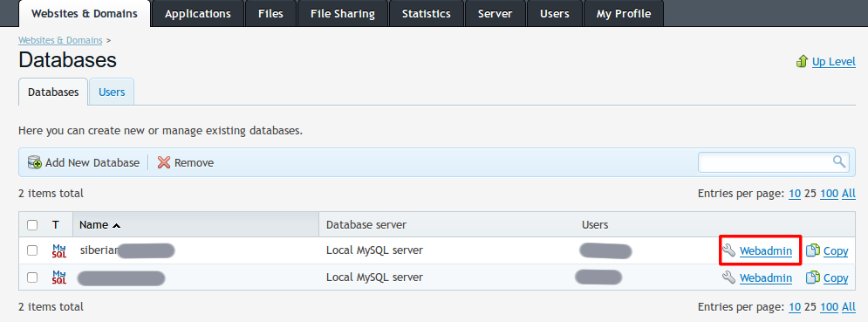
Task: Click the Add New Database icon
Action: 35,162
